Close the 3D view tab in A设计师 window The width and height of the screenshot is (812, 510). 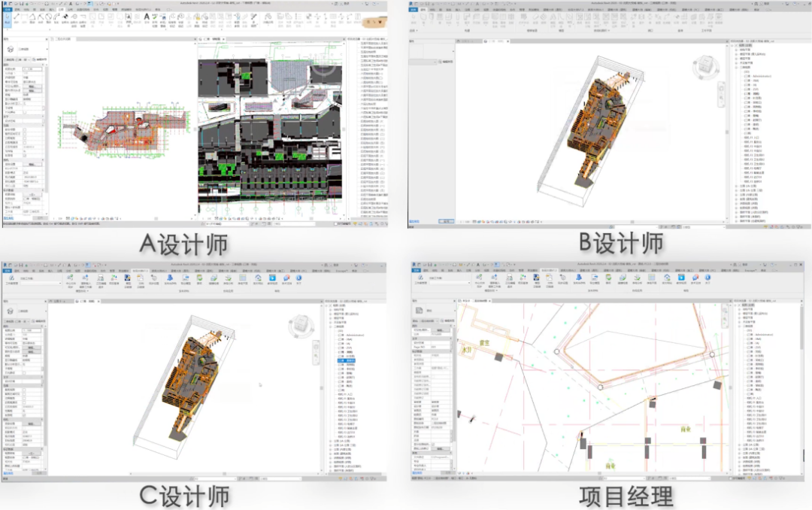pyautogui.click(x=223, y=39)
